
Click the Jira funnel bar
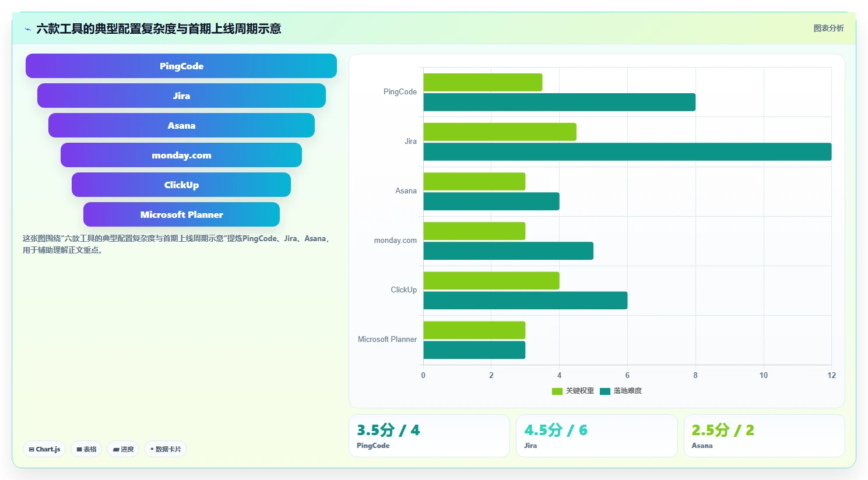(181, 96)
